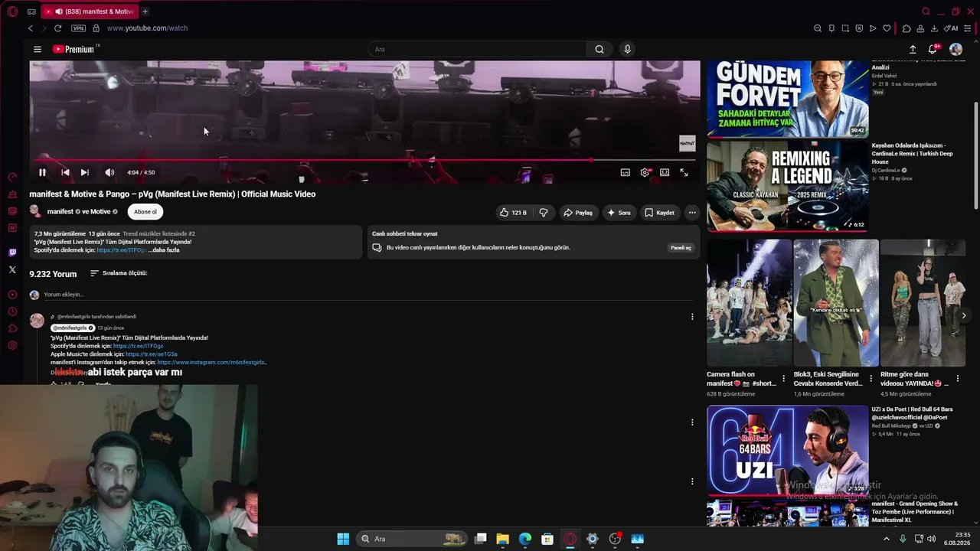Save video with Kaydet button
The width and height of the screenshot is (980, 551).
(659, 212)
